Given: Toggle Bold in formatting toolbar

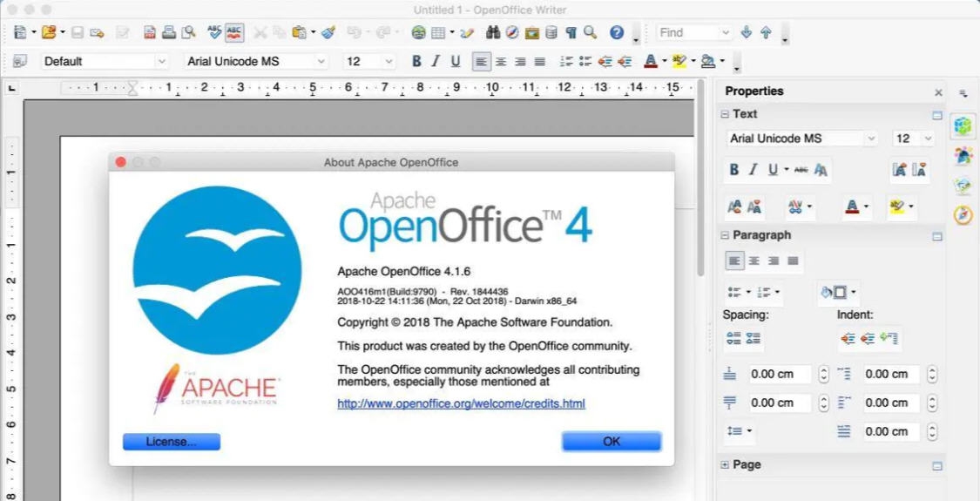Looking at the screenshot, I should click(417, 61).
